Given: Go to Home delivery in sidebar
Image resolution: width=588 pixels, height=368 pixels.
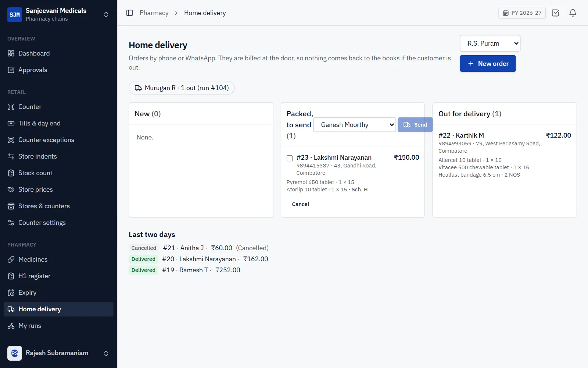Looking at the screenshot, I should click(x=58, y=309).
